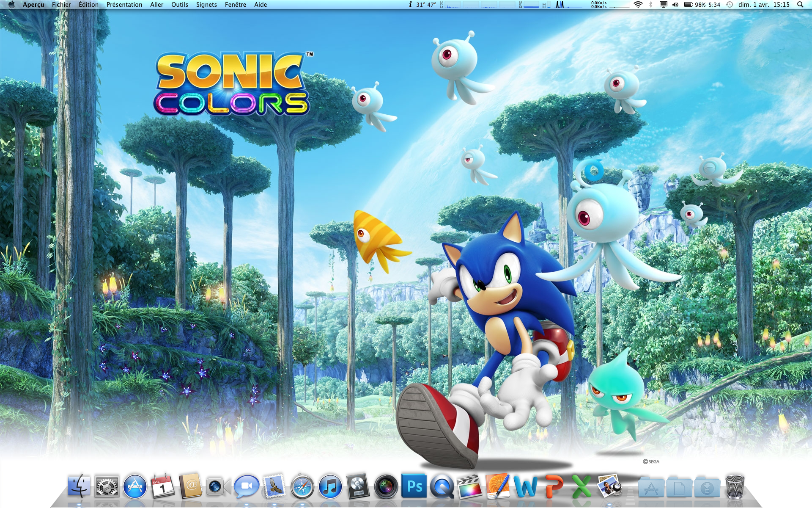The width and height of the screenshot is (812, 508).
Task: Open the Fenêtre menu
Action: (x=236, y=5)
